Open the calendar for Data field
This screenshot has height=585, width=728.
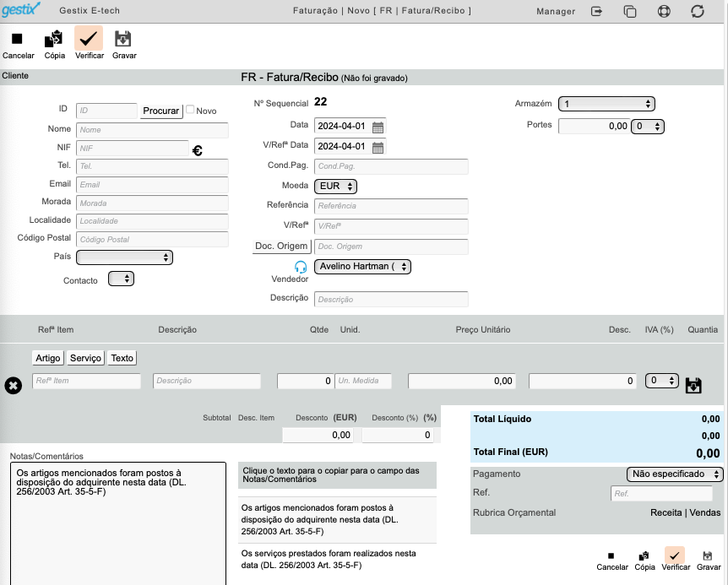(378, 127)
